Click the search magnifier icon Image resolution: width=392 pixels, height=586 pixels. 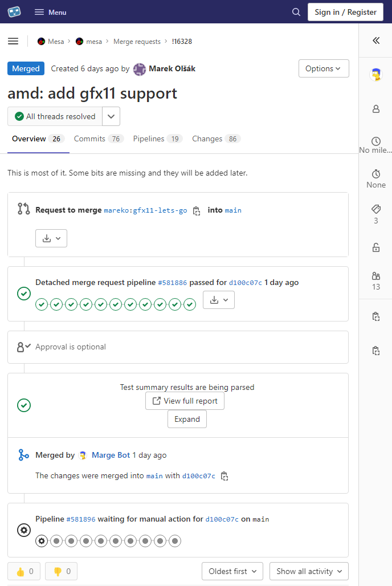click(296, 12)
